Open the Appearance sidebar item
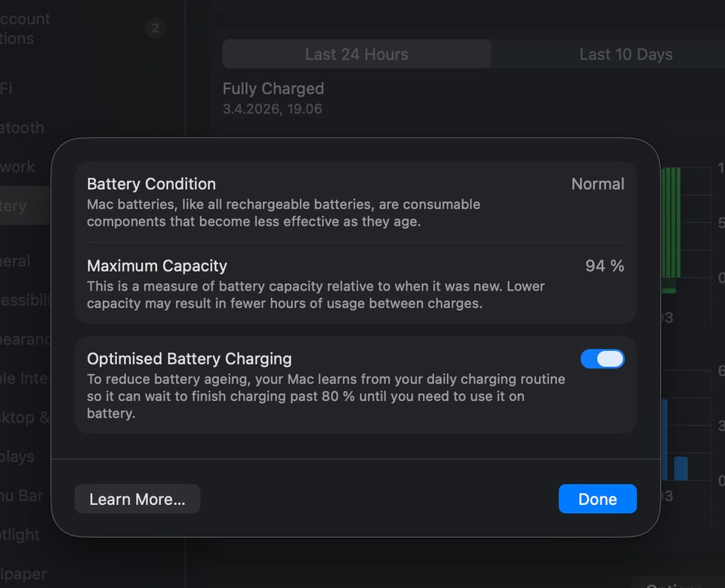Screen dimensions: 725x588 point(25,340)
